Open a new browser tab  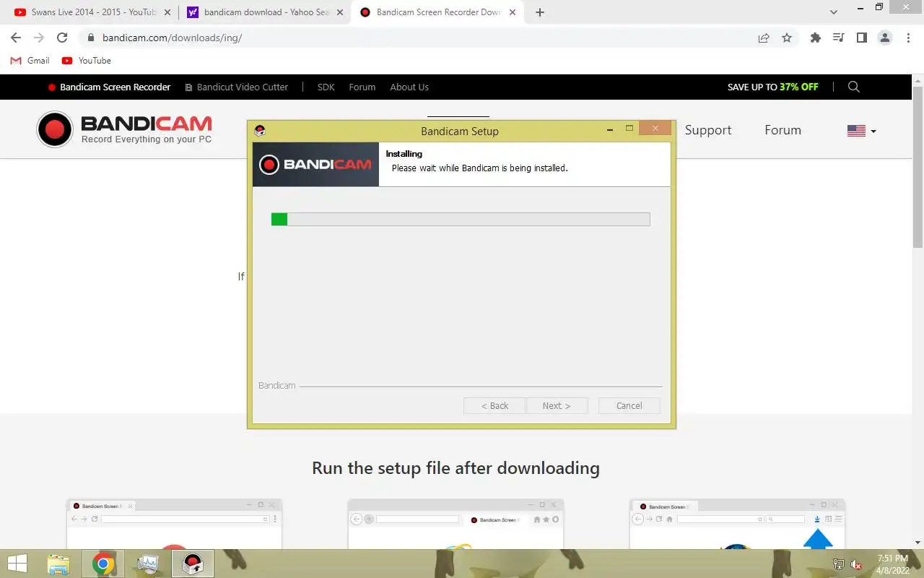tap(540, 12)
